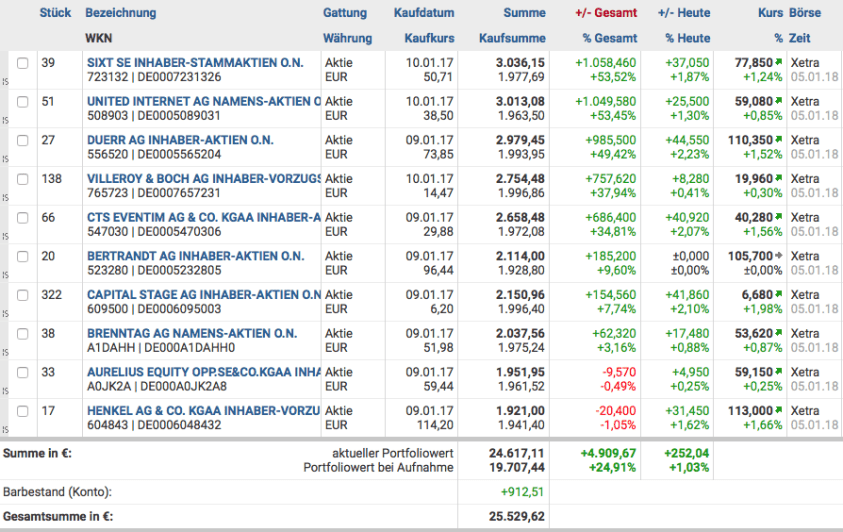Click the up arrow beside Kurs 53,620
The image size is (843, 532).
(x=778, y=333)
